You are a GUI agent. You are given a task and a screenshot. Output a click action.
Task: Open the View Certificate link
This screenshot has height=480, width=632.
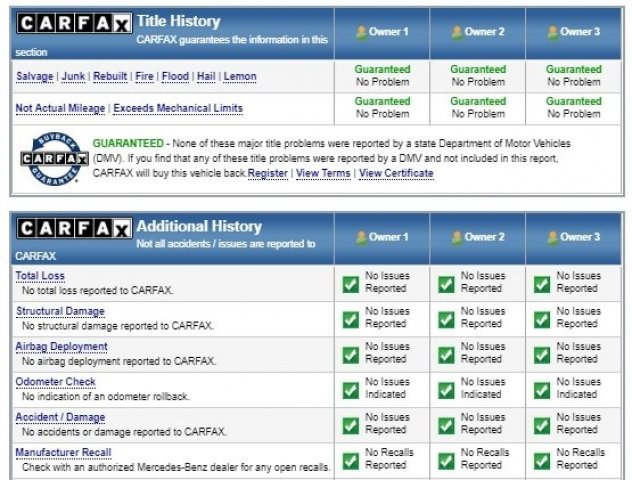(x=396, y=173)
